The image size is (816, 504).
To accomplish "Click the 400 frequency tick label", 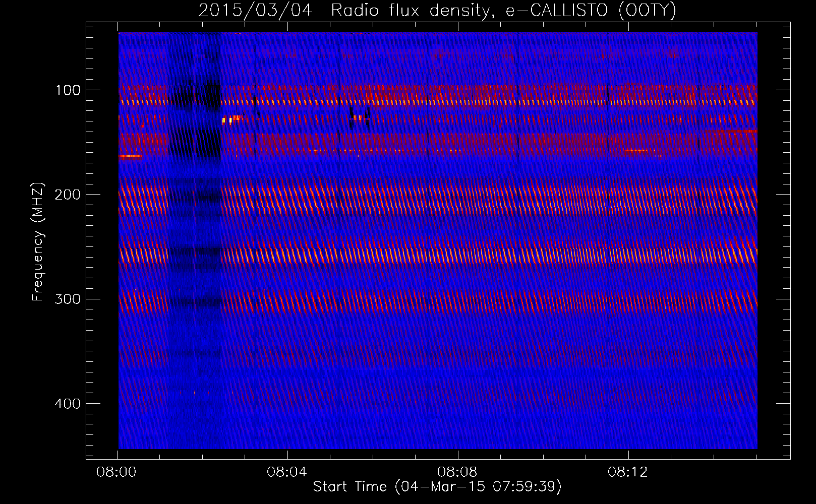I will pyautogui.click(x=68, y=404).
